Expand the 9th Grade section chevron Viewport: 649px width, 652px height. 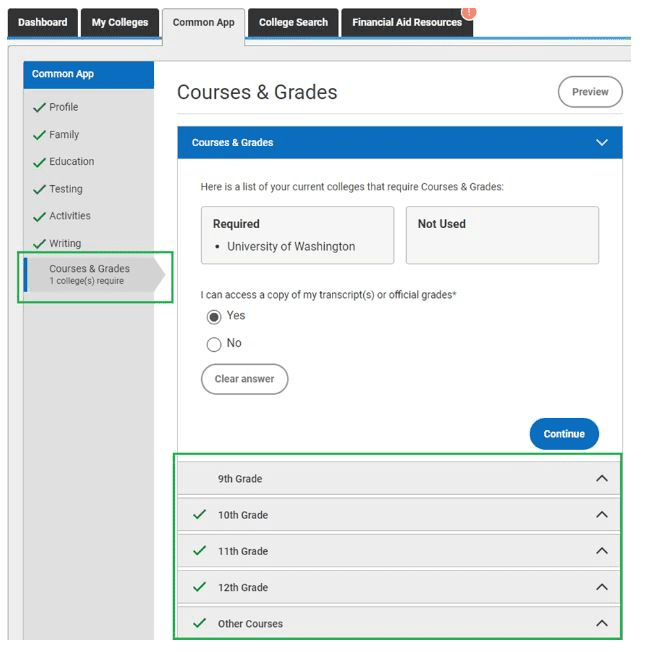click(x=601, y=479)
